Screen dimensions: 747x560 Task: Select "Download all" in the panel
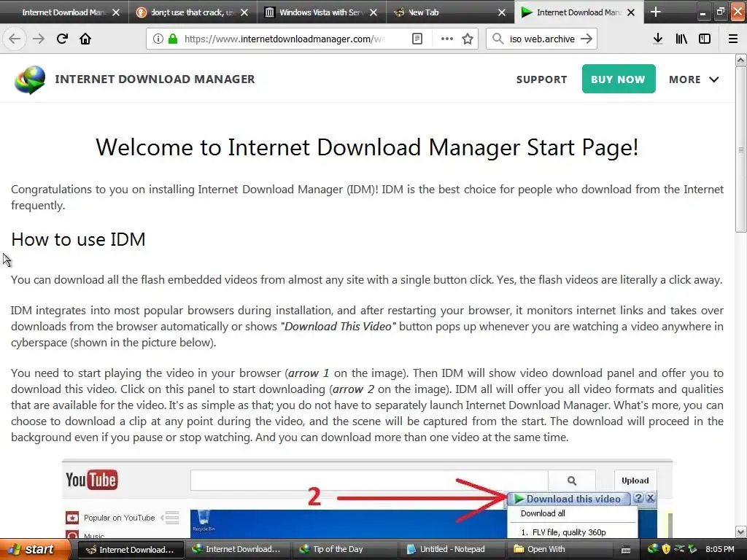coord(543,513)
